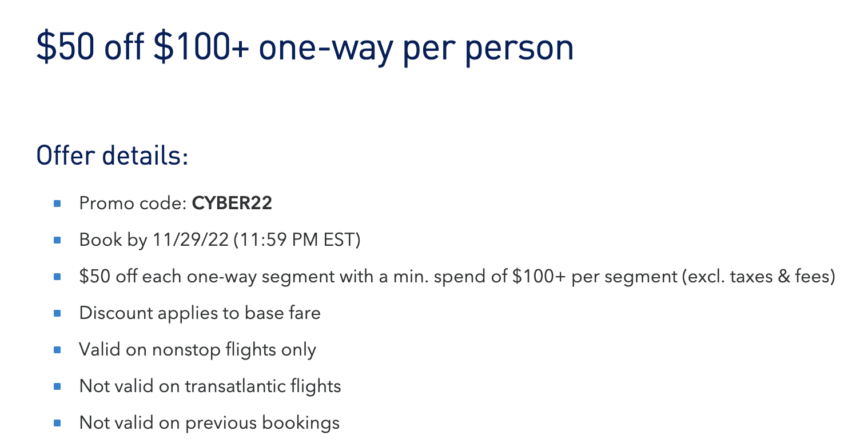The image size is (868, 447).
Task: Click the "Discount applies to base fare" line
Action: [x=200, y=313]
